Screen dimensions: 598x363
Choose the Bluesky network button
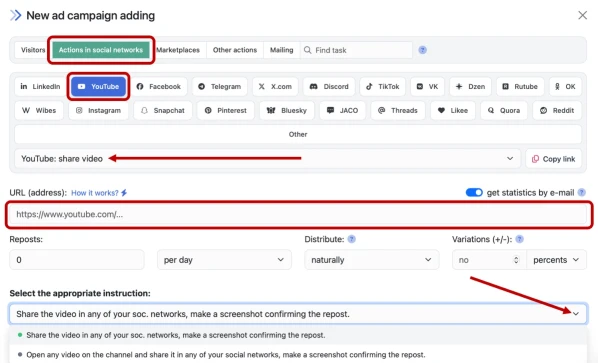(287, 111)
